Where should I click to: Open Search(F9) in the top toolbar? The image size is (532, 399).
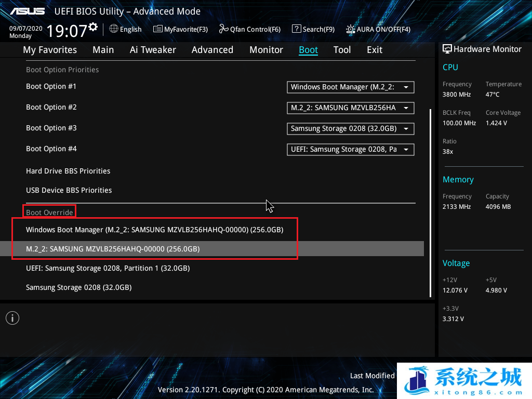313,29
